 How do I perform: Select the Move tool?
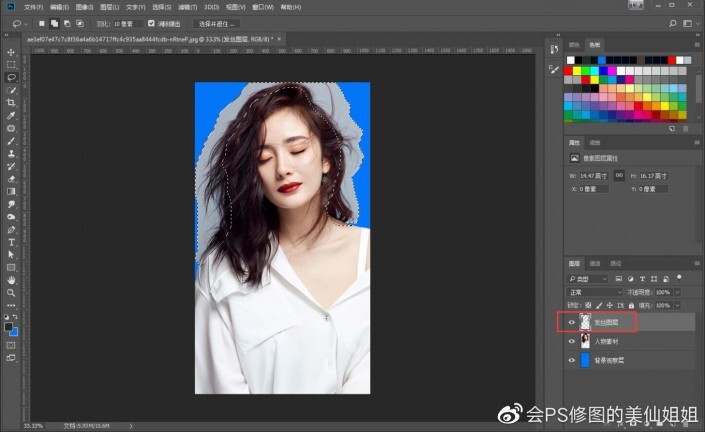[x=11, y=52]
